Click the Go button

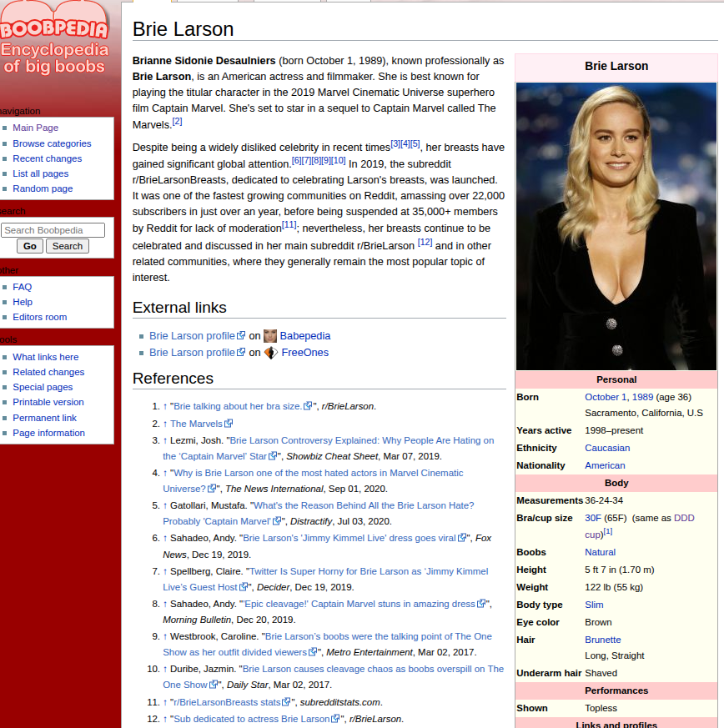click(x=30, y=246)
